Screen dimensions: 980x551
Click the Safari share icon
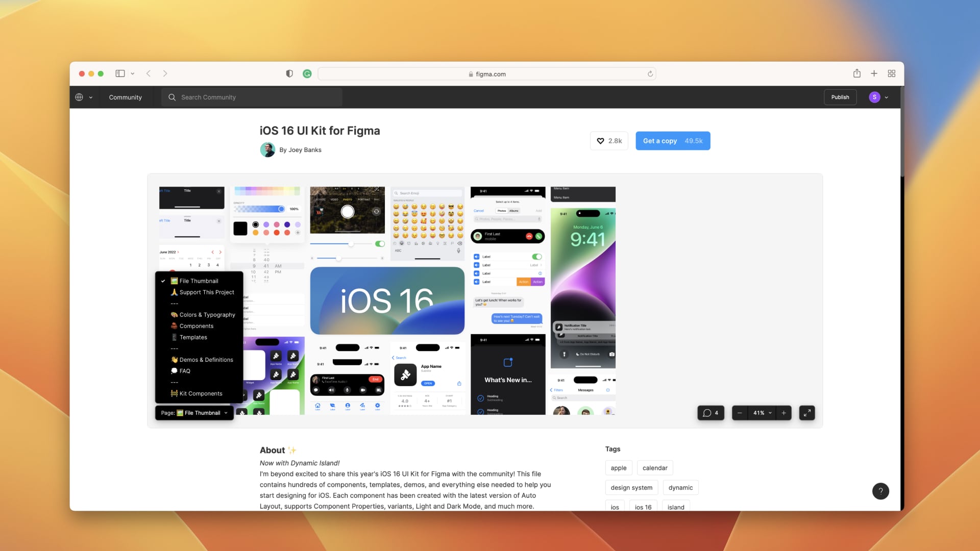pos(857,73)
